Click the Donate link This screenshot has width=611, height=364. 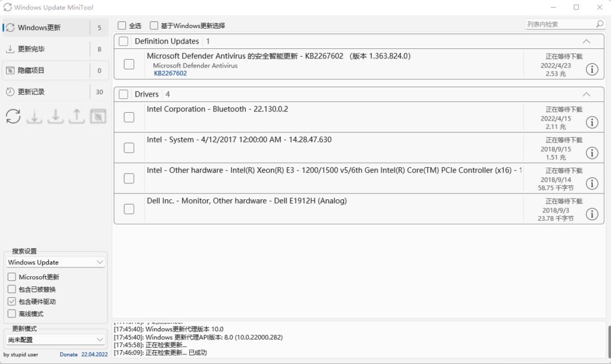[x=69, y=354]
